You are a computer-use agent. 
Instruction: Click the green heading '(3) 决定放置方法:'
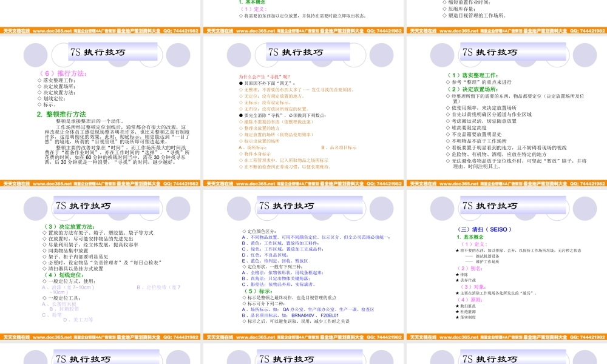click(70, 227)
